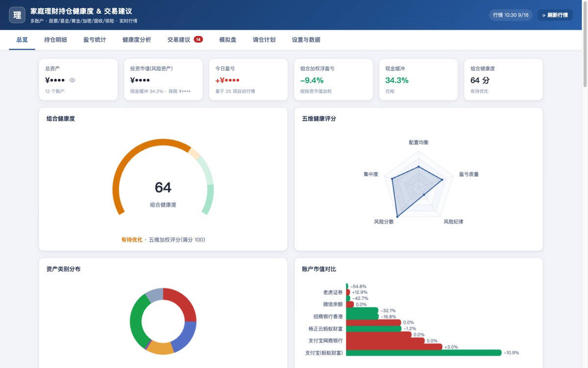Click the 理 app logo icon

tap(17, 15)
